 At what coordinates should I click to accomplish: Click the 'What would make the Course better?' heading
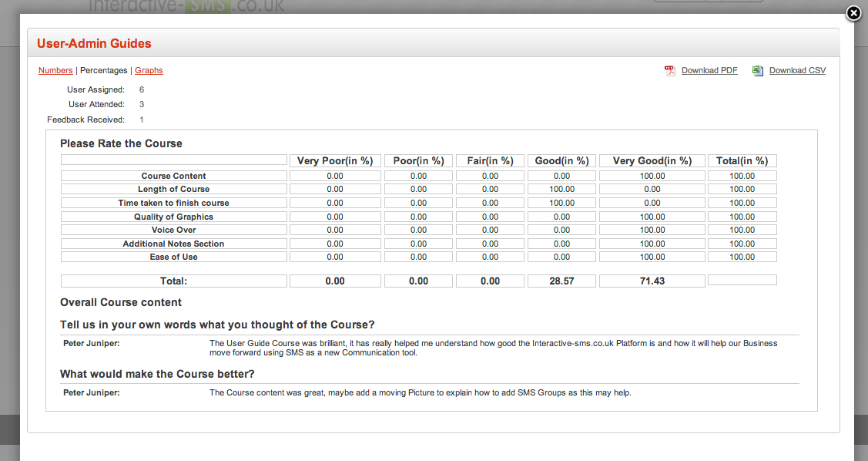tap(157, 374)
